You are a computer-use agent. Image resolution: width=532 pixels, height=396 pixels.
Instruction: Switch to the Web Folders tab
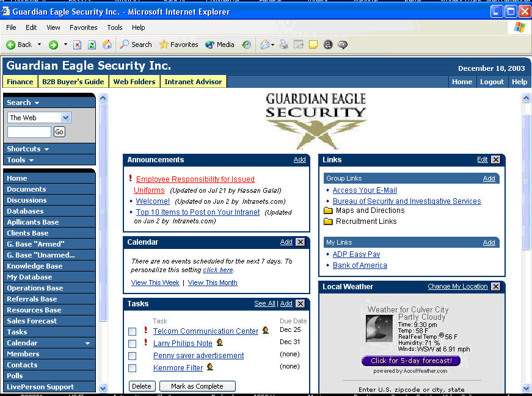point(134,82)
